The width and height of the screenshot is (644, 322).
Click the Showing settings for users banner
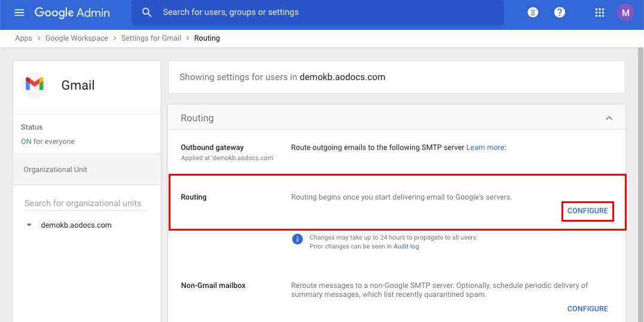click(x=397, y=77)
